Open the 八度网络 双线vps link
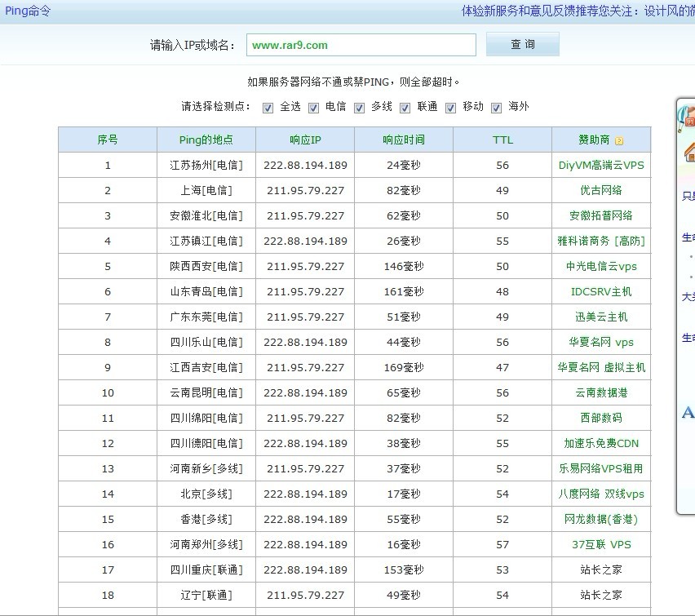This screenshot has width=695, height=616. (601, 494)
